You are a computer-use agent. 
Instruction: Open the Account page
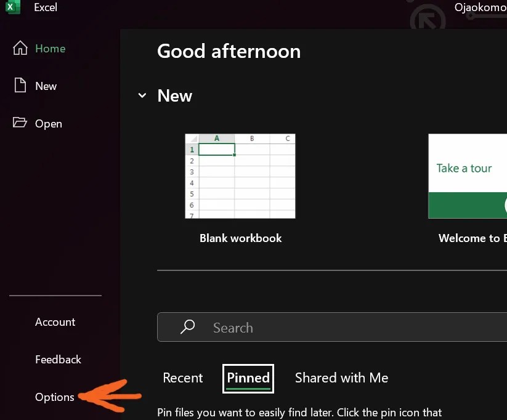point(55,321)
